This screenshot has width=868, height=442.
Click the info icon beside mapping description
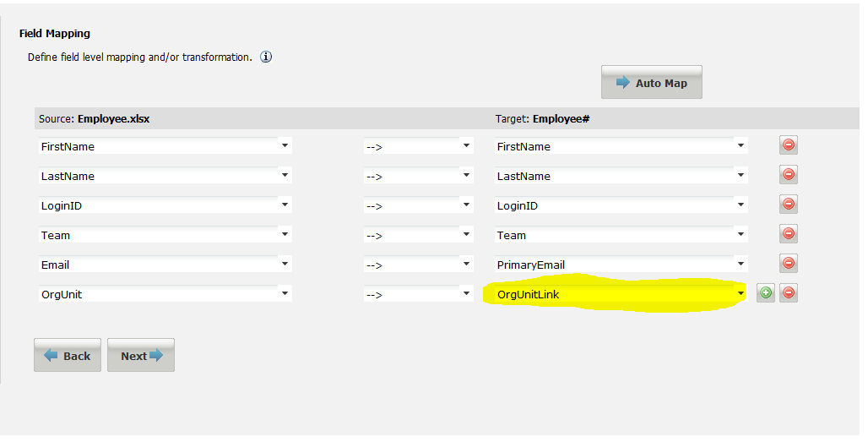coord(266,57)
